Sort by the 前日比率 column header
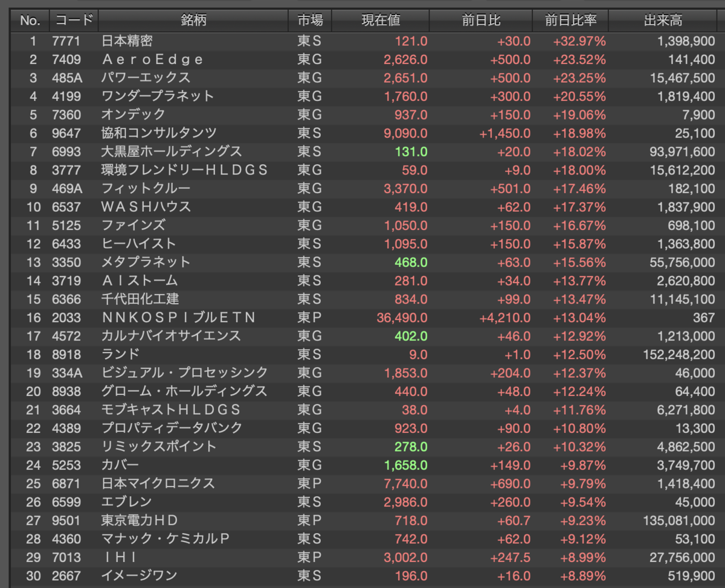 (570, 21)
